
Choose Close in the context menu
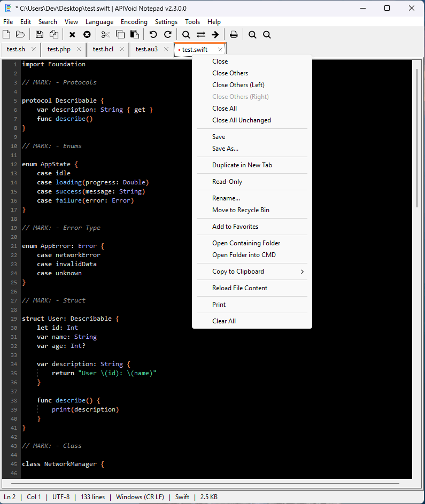pyautogui.click(x=252, y=61)
